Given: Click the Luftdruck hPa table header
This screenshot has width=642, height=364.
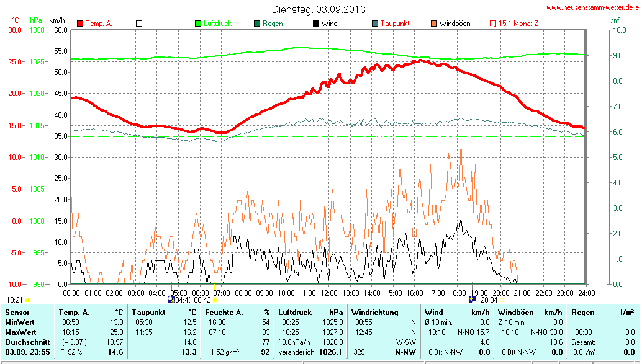Looking at the screenshot, I should click(310, 313).
